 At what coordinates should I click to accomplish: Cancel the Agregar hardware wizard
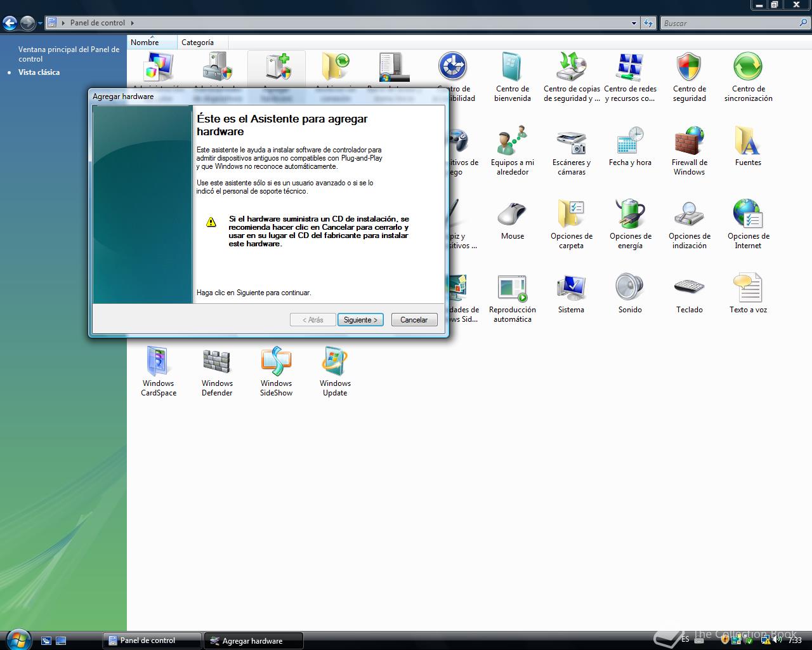click(x=414, y=320)
